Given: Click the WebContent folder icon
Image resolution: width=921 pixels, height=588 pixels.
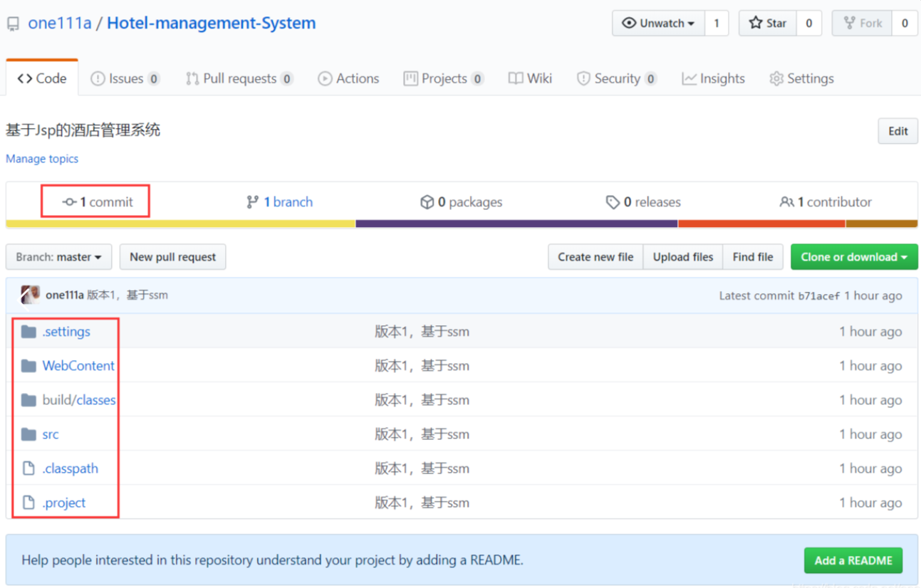Looking at the screenshot, I should coord(28,366).
